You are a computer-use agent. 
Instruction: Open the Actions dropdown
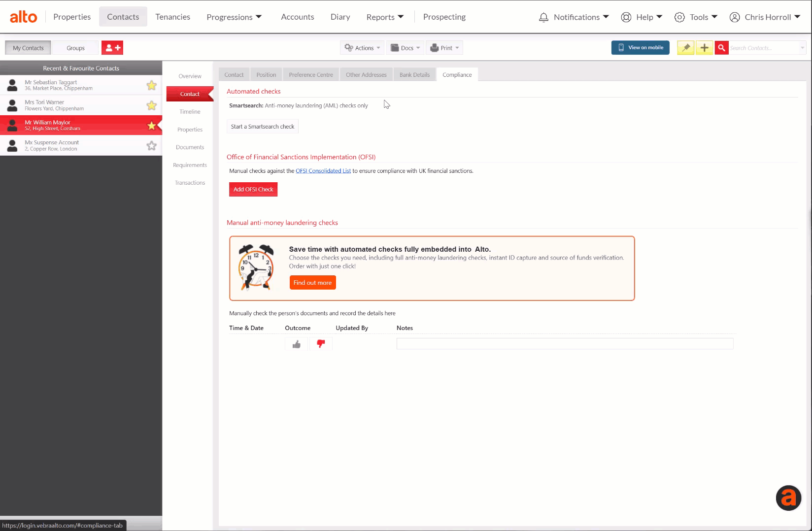coord(362,47)
